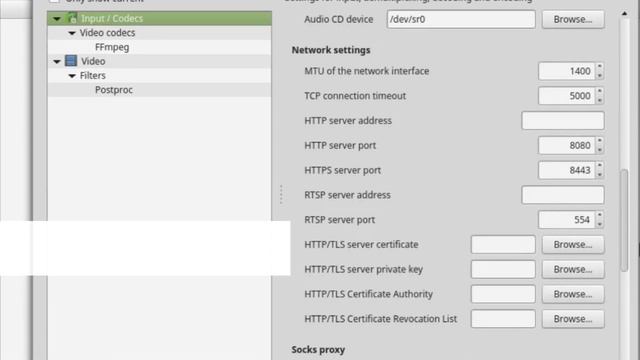
Task: Collapse the Filters node
Action: pos(72,76)
